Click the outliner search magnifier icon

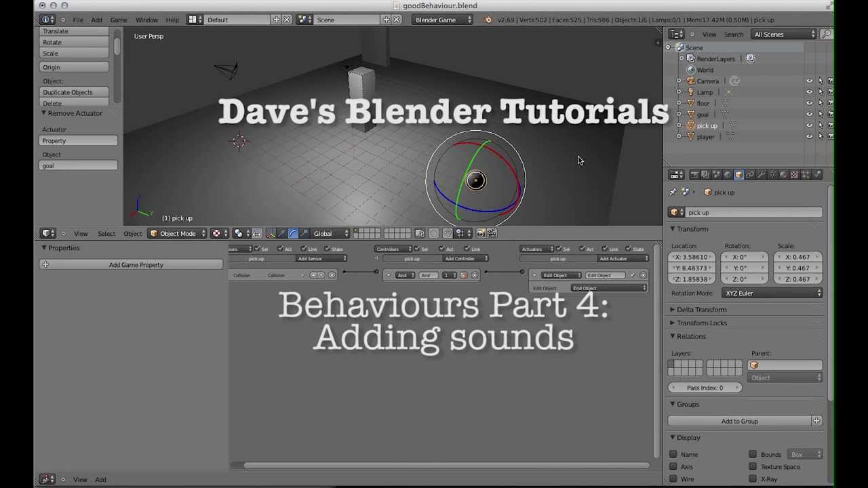(x=826, y=34)
